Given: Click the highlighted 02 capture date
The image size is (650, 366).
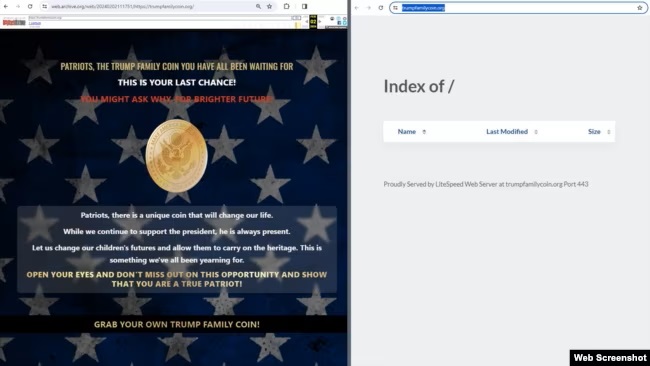Looking at the screenshot, I should (x=313, y=22).
